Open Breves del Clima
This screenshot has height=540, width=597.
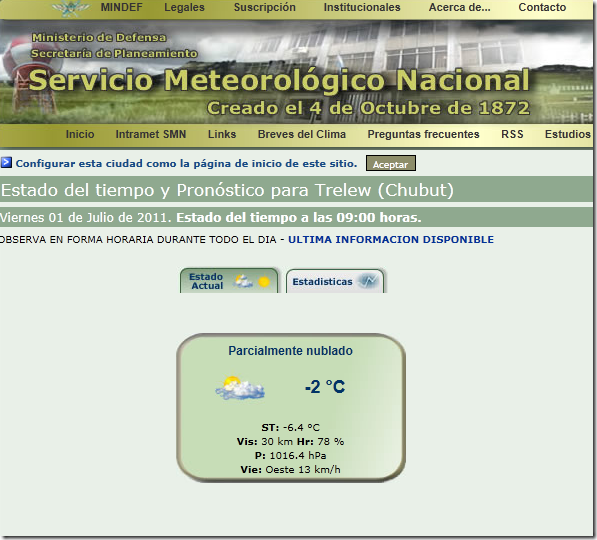302,134
